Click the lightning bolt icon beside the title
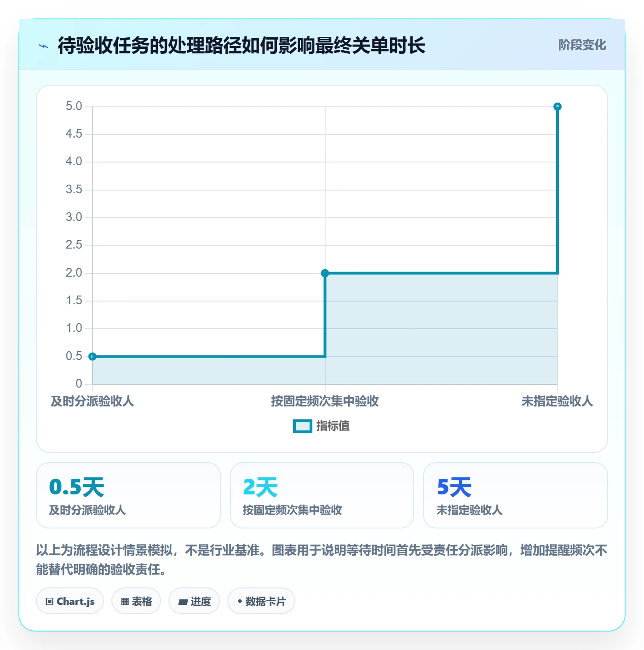This screenshot has width=644, height=650. point(44,46)
